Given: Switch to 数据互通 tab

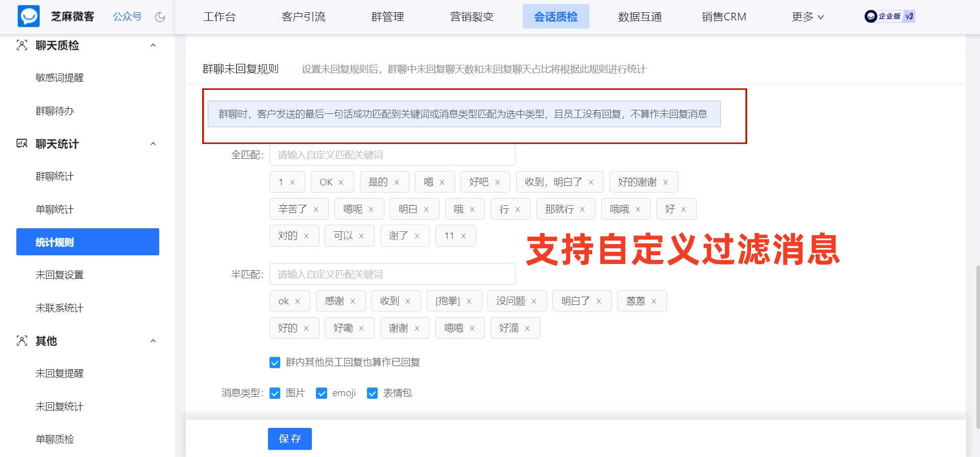Looking at the screenshot, I should click(x=640, y=17).
